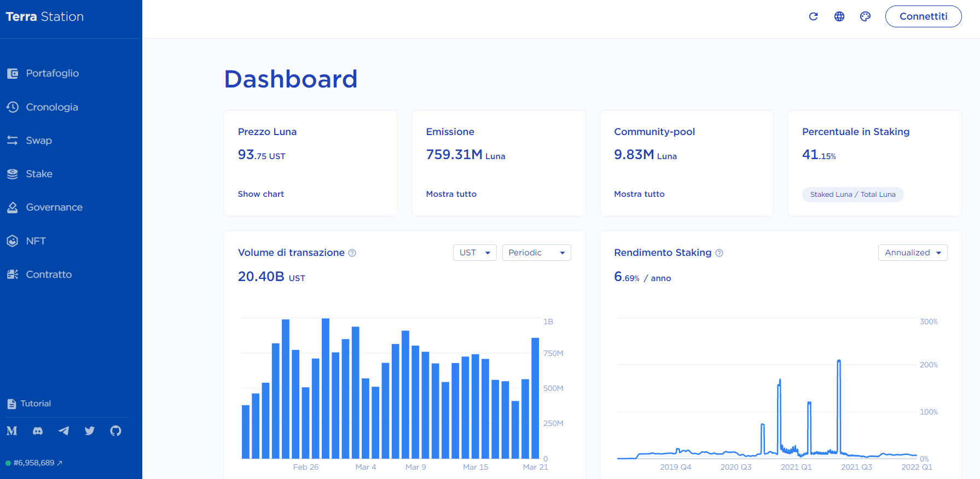This screenshot has width=980, height=479.
Task: Click help icon beside Volume di transazione
Action: pos(352,253)
